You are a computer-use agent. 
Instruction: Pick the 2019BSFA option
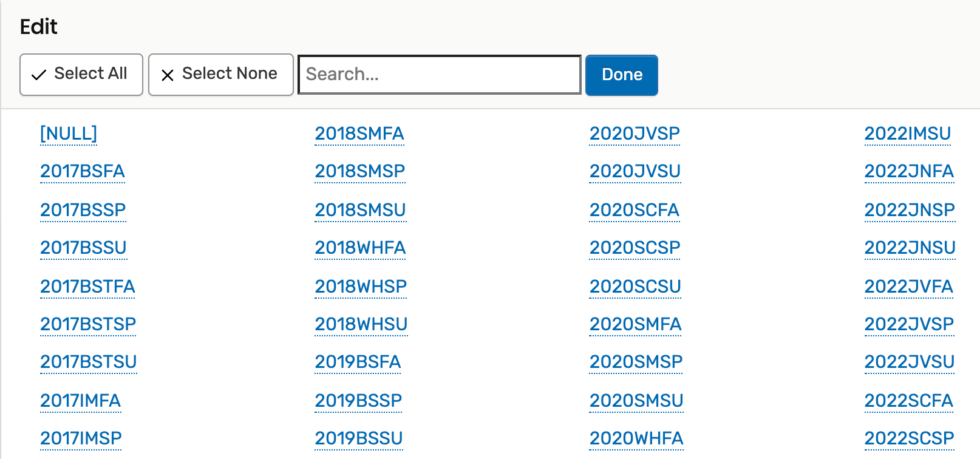(358, 362)
